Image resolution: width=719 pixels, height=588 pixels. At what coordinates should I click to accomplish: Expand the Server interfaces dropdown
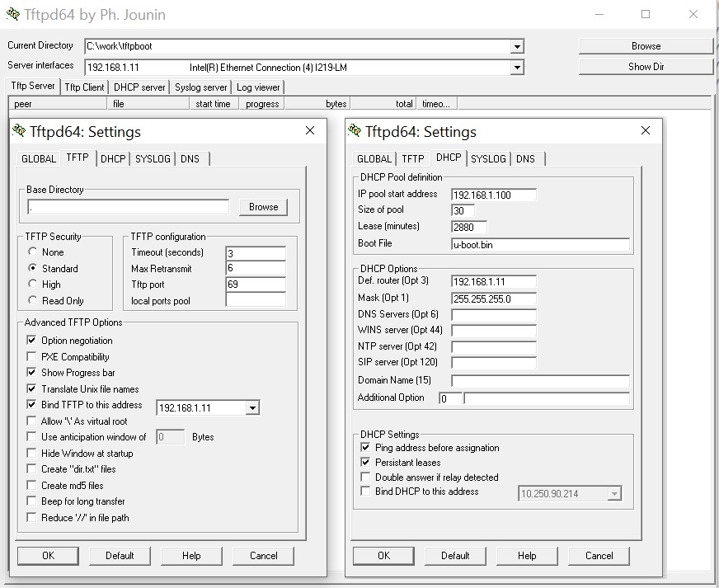517,68
